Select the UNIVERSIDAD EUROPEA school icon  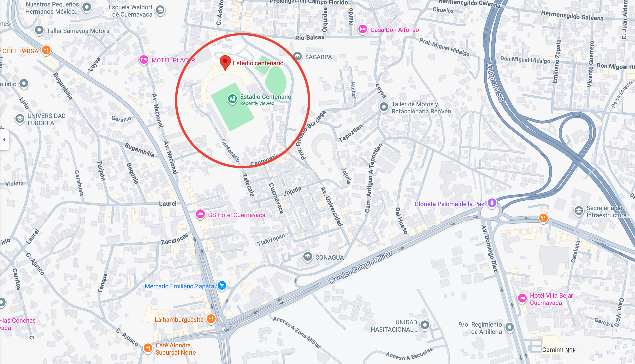(x=20, y=119)
